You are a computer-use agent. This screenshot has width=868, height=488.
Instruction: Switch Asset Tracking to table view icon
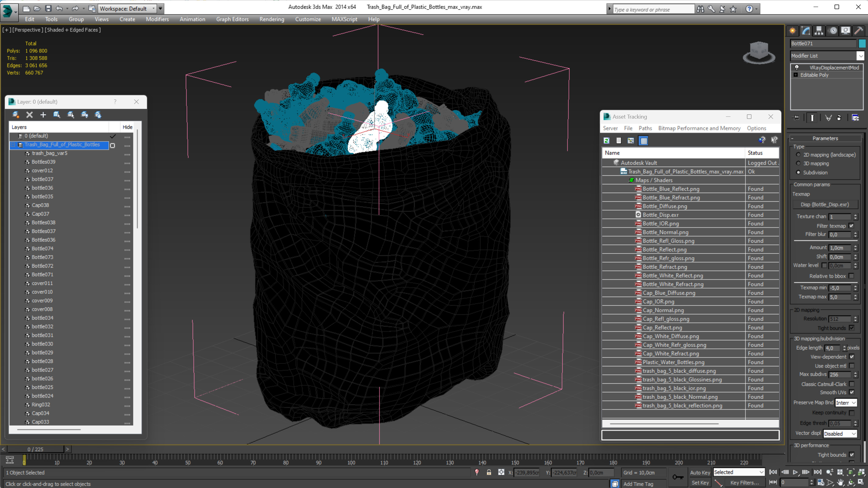pyautogui.click(x=643, y=141)
